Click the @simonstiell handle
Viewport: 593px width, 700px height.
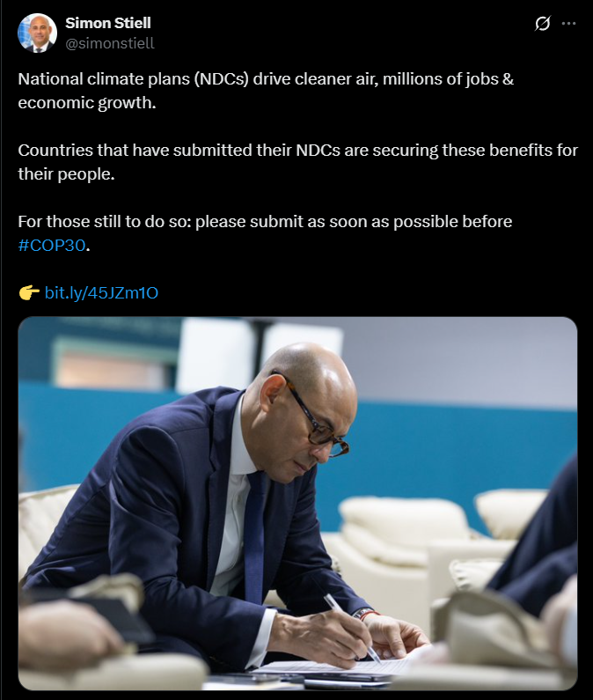(x=109, y=42)
